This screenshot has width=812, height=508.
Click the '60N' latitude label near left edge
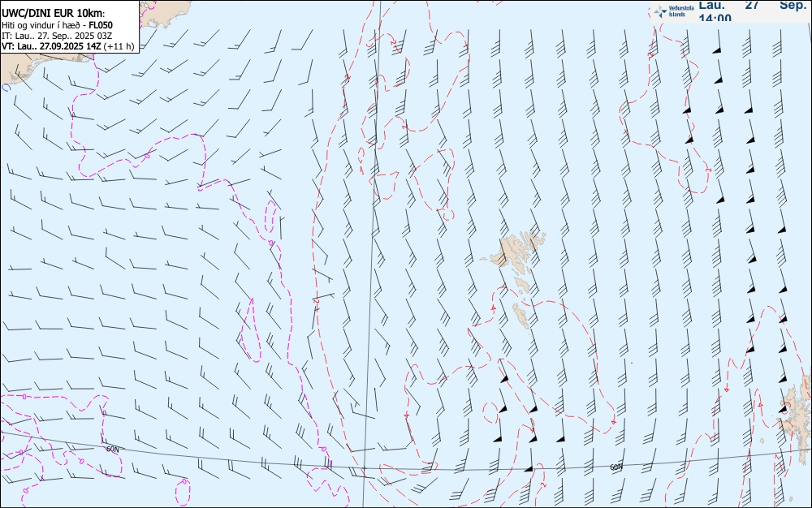[112, 450]
